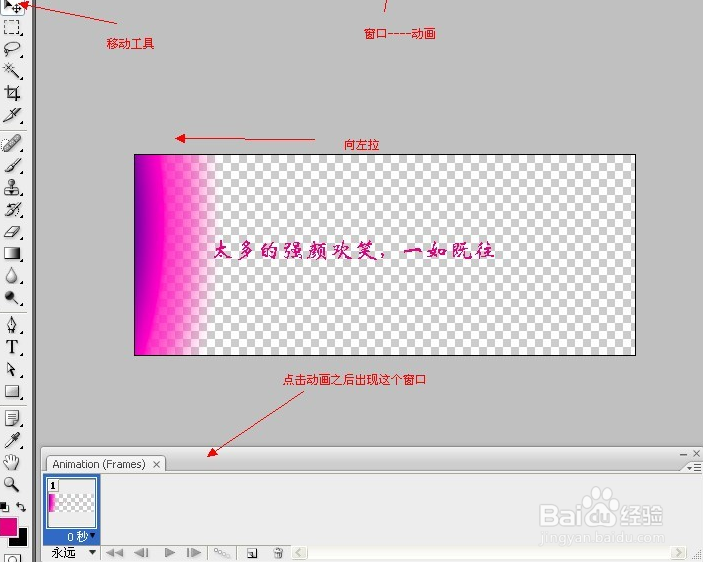Swap foreground and background colors
Image resolution: width=703 pixels, height=562 pixels.
[x=21, y=507]
